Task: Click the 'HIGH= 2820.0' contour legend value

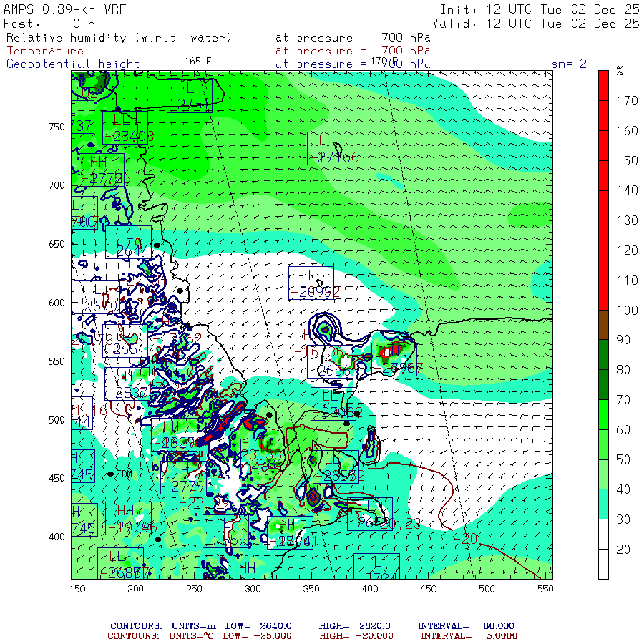Action: pos(354,626)
